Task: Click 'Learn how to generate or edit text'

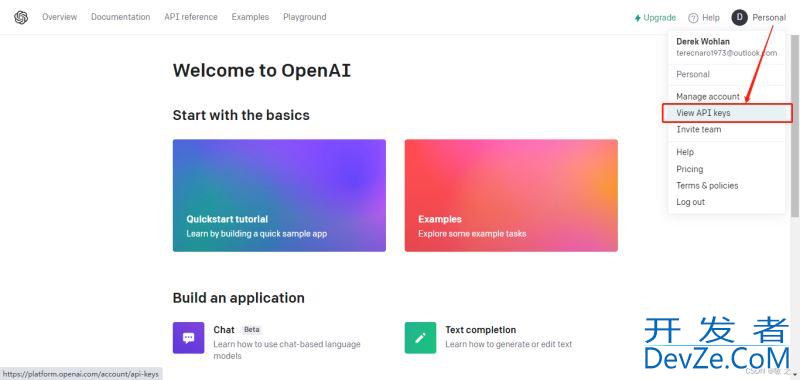Action: [508, 344]
